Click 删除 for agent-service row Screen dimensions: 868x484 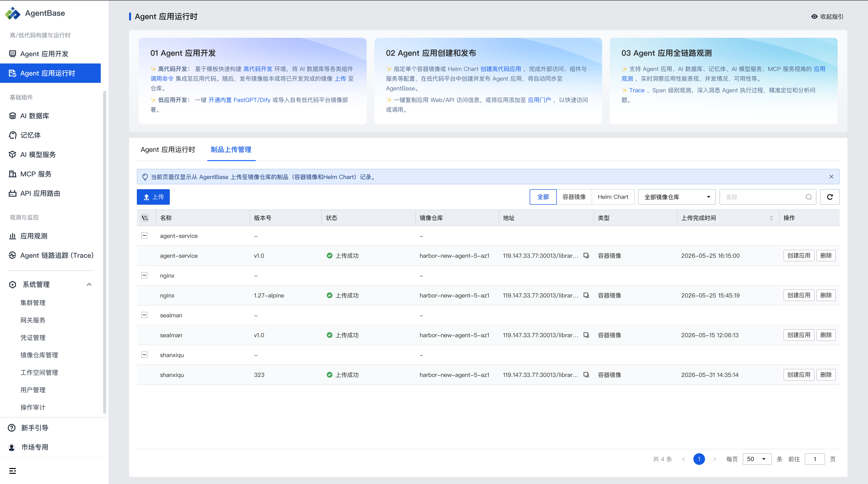coord(826,256)
